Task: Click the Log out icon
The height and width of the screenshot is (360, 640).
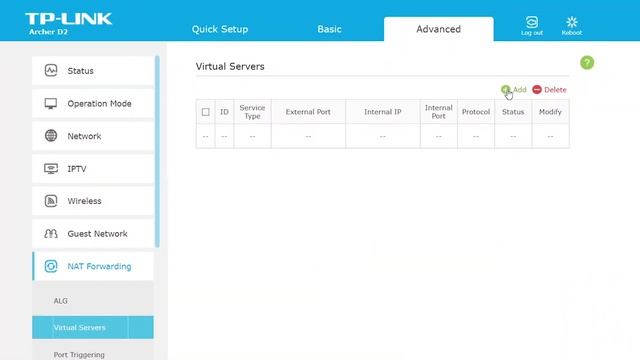Action: [x=532, y=22]
